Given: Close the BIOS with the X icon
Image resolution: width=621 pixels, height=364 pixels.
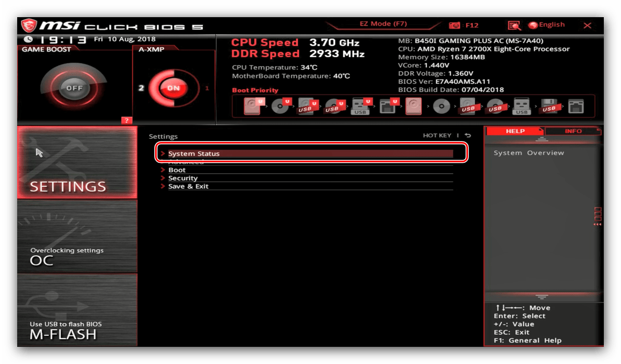Looking at the screenshot, I should coord(587,25).
